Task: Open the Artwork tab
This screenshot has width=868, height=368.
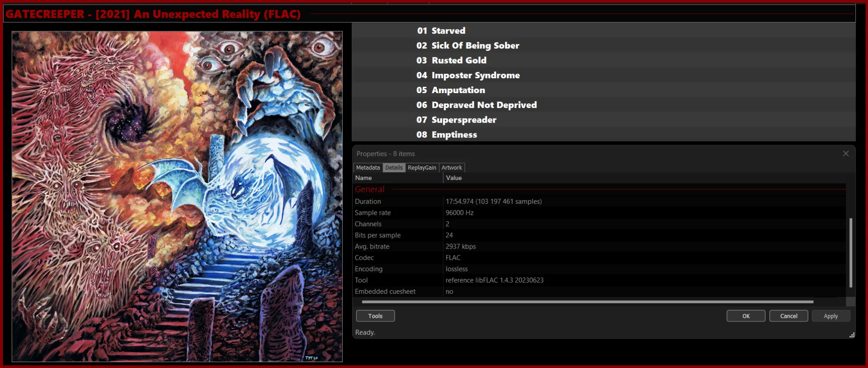Action: click(x=452, y=168)
